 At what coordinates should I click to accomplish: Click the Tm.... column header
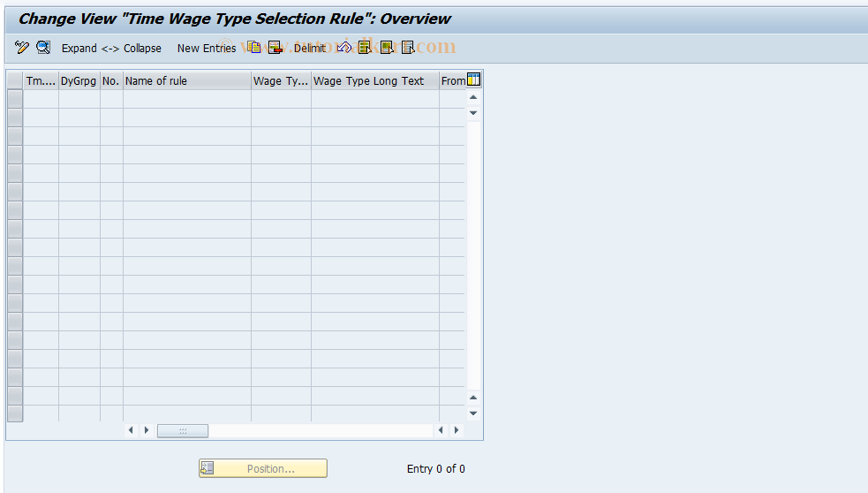(41, 81)
